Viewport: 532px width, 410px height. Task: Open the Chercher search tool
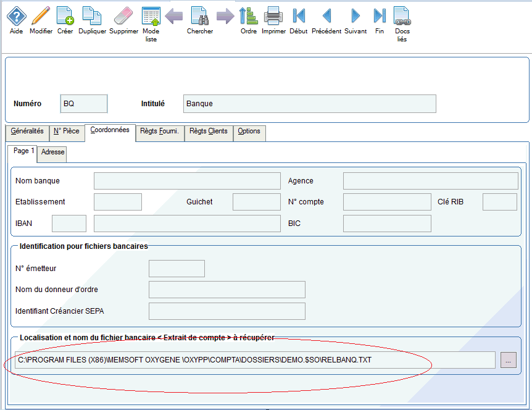[200, 15]
